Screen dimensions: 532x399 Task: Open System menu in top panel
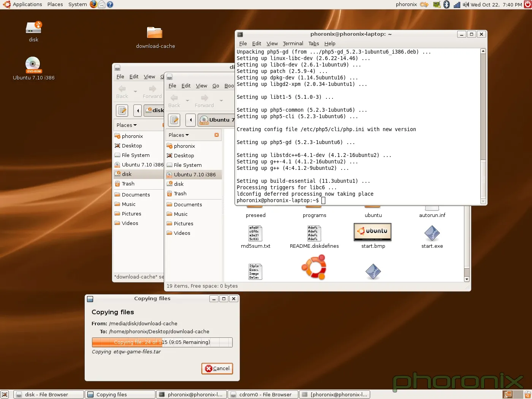(78, 5)
